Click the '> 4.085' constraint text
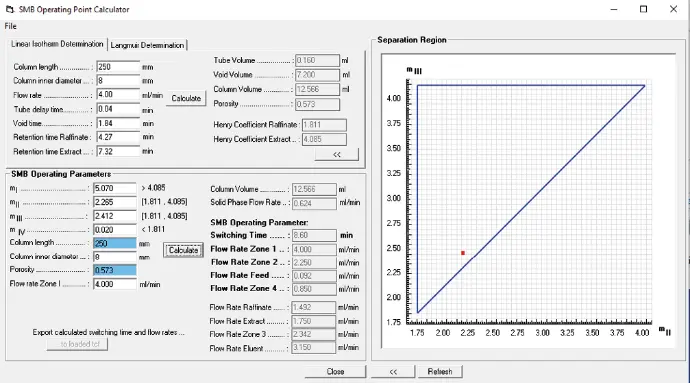690x389 pixels. (x=153, y=188)
